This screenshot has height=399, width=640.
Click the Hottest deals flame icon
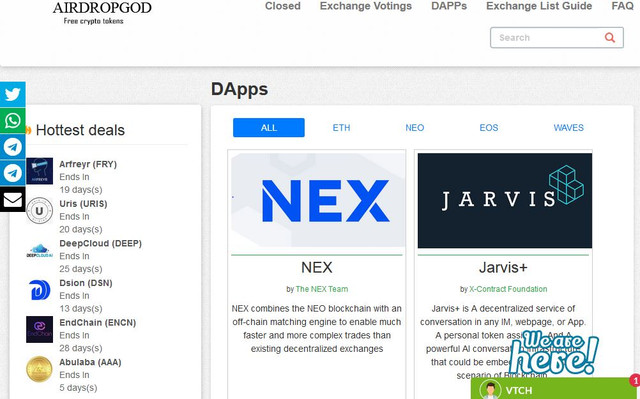click(28, 130)
